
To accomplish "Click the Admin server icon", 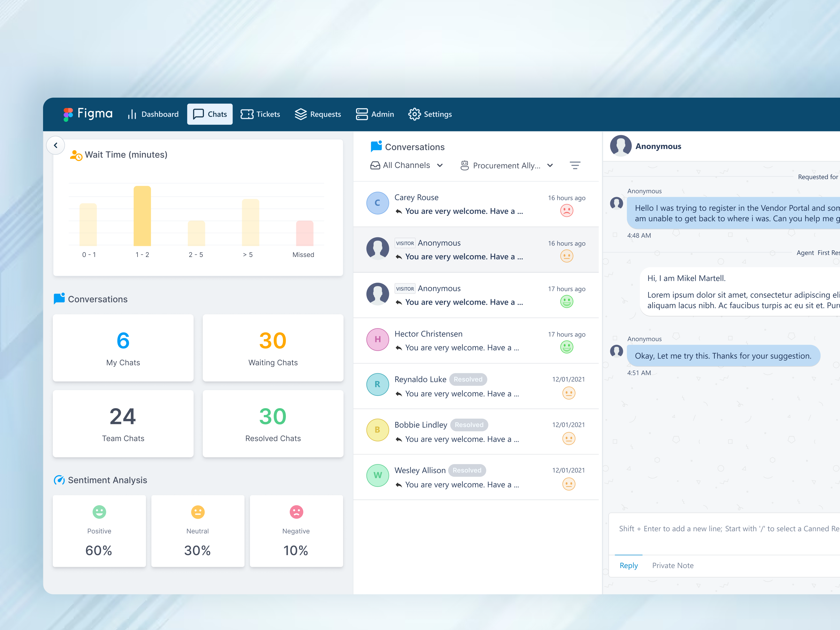I will pyautogui.click(x=361, y=114).
